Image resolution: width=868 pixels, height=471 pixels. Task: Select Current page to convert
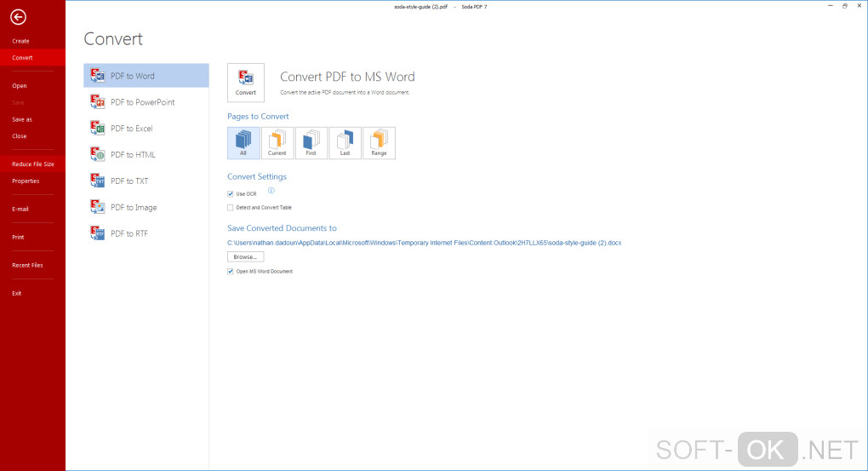click(x=277, y=143)
